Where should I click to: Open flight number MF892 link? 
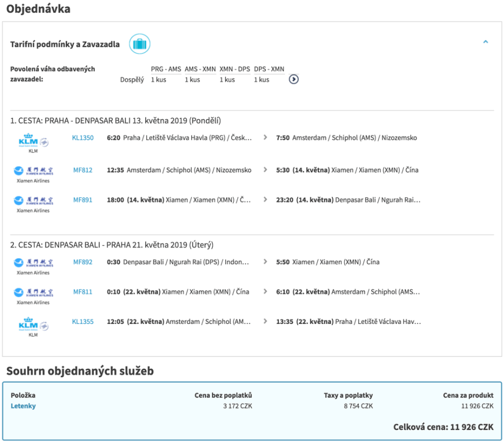[x=83, y=262]
